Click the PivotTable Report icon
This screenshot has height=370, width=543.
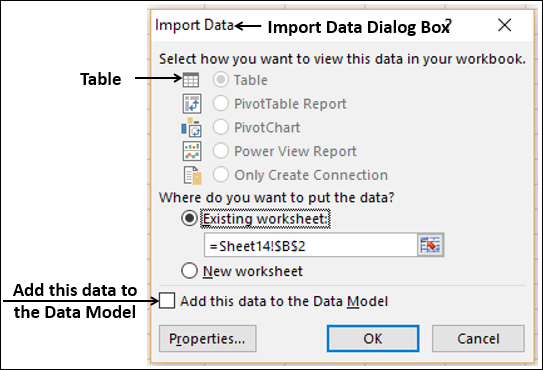pyautogui.click(x=192, y=104)
